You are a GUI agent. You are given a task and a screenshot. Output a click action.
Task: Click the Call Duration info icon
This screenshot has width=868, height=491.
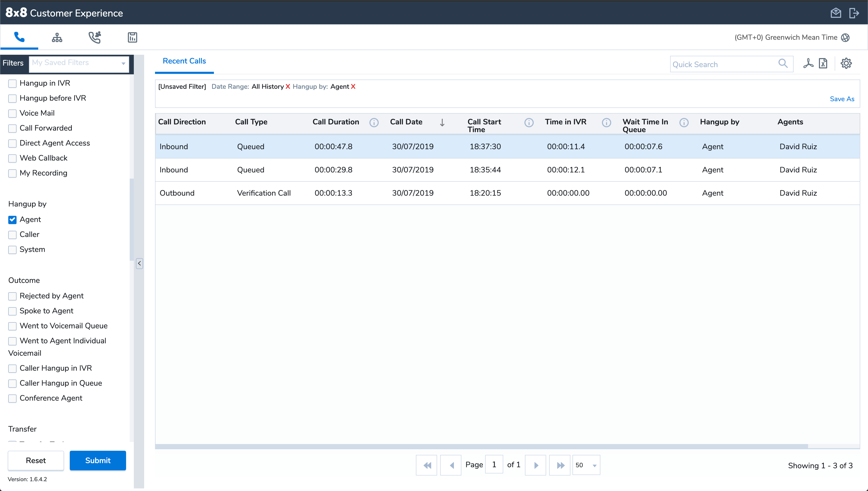374,122
